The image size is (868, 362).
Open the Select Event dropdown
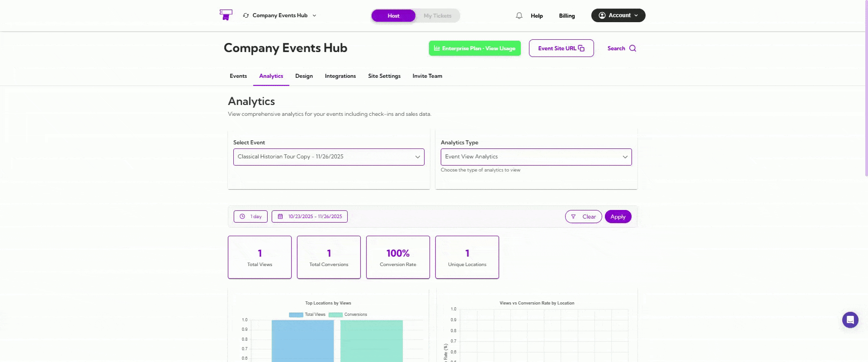pos(329,157)
